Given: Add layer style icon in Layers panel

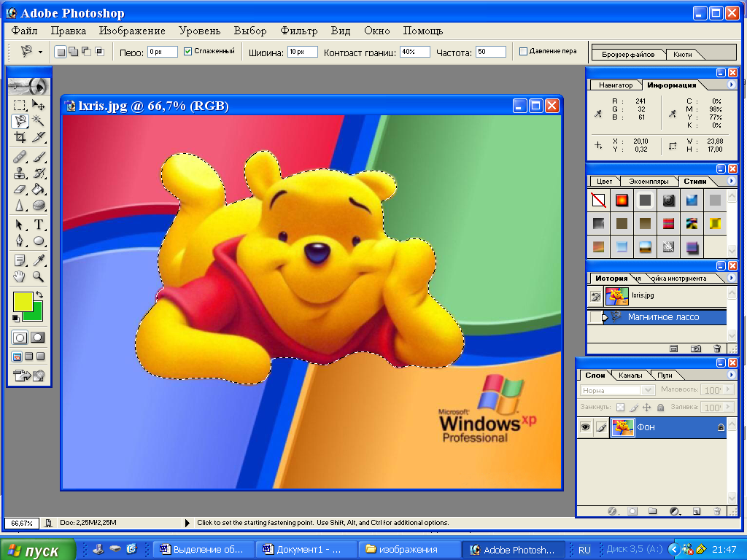Looking at the screenshot, I should pyautogui.click(x=613, y=511).
